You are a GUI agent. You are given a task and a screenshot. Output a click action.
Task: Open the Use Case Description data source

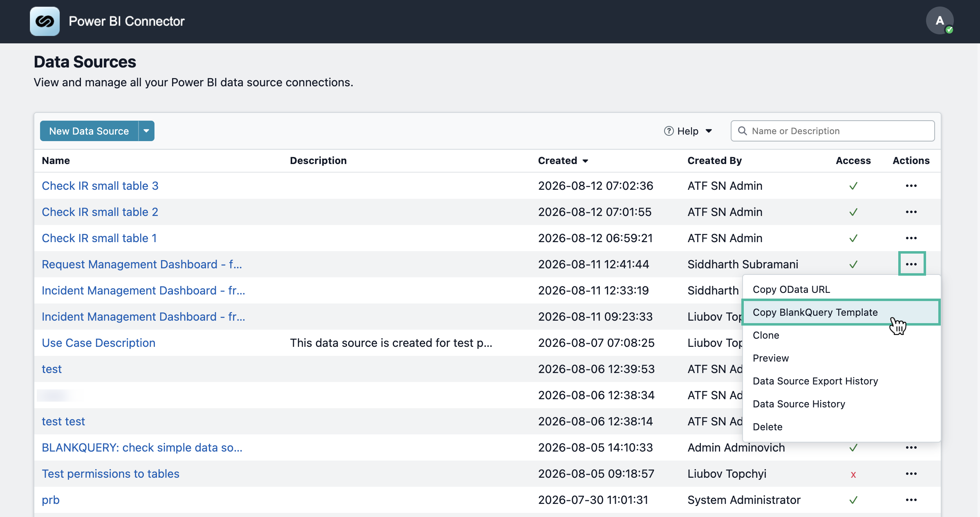(x=98, y=343)
